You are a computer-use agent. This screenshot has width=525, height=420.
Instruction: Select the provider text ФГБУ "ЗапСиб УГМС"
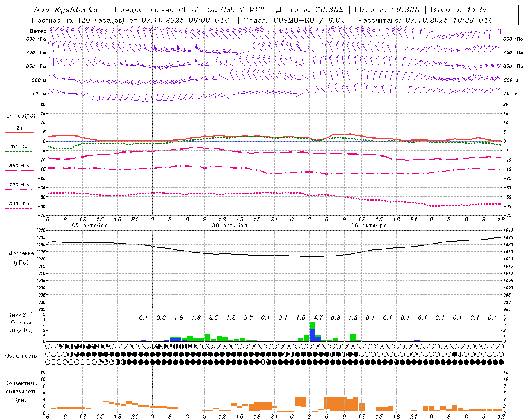(222, 10)
